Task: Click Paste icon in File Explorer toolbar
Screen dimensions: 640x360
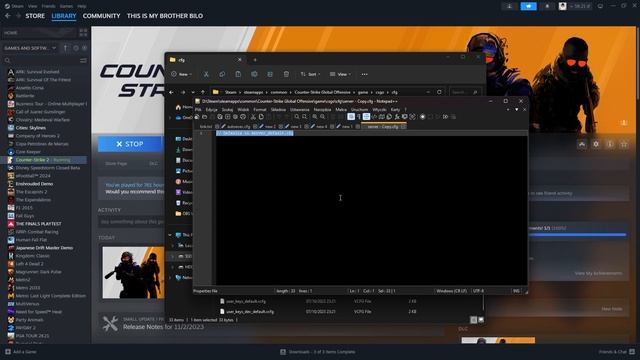Action: [x=238, y=74]
